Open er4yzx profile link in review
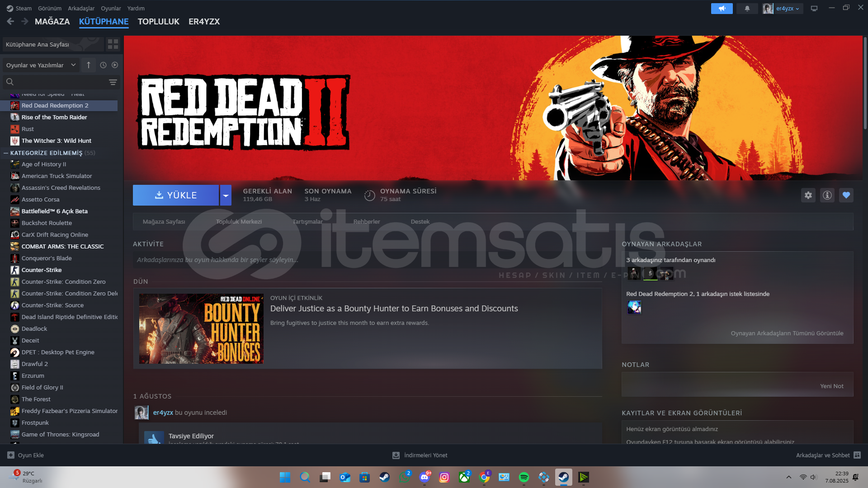This screenshot has width=868, height=488. 163,413
